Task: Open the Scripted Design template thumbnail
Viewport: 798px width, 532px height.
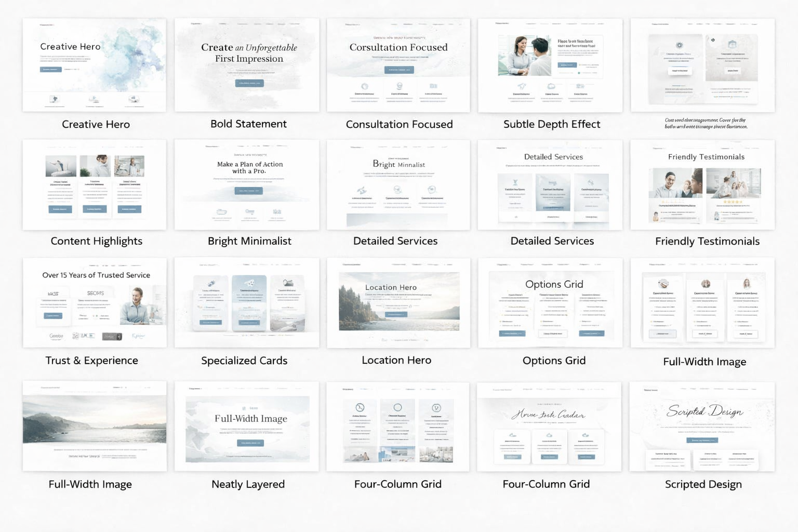Action: tap(703, 426)
